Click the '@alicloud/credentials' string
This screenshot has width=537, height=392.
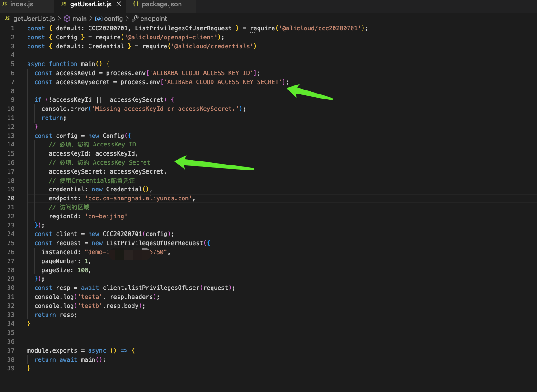pyautogui.click(x=212, y=46)
